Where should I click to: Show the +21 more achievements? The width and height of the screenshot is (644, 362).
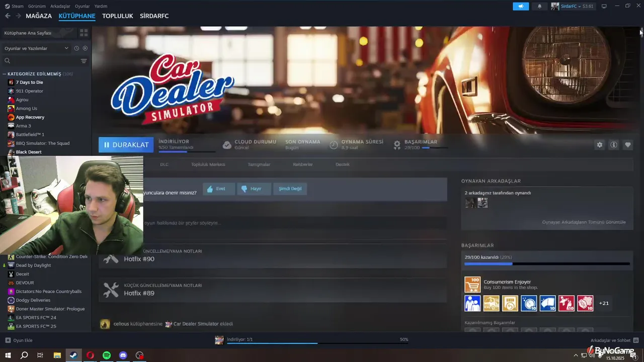[x=604, y=303]
